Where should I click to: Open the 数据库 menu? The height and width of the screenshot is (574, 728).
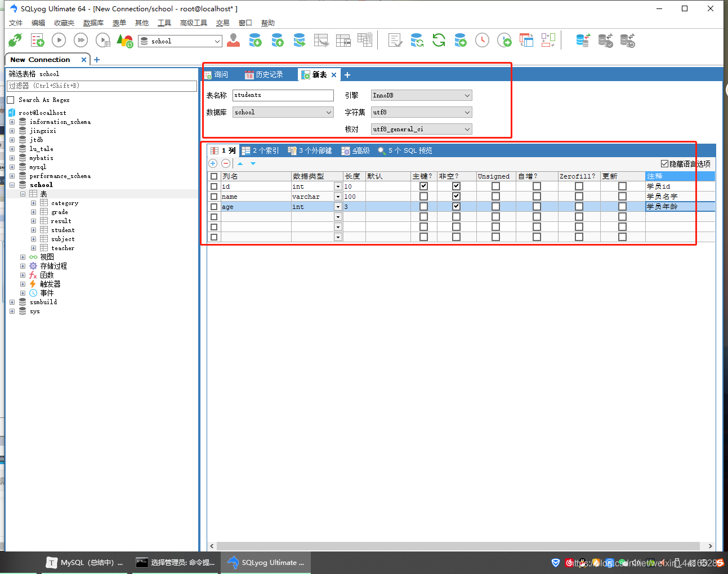click(93, 23)
